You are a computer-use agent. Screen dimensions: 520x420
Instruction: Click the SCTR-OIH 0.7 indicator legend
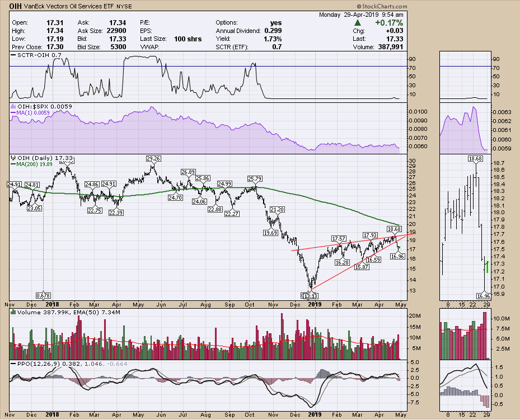(x=36, y=55)
